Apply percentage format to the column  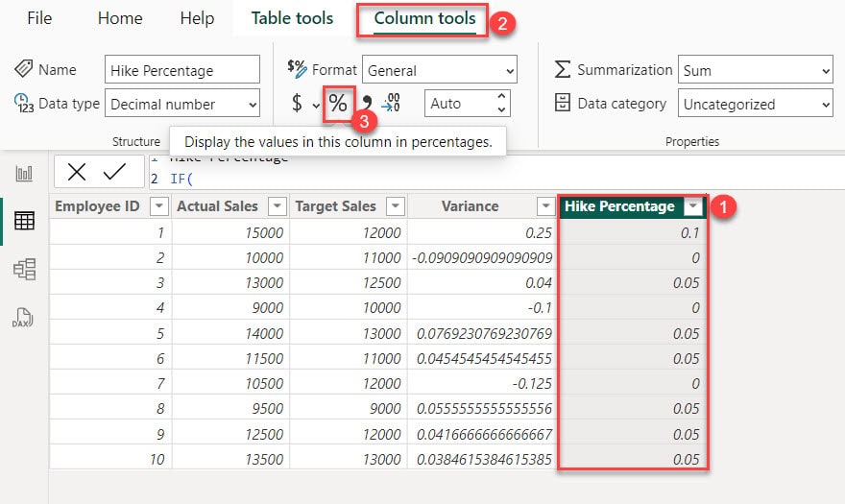[338, 103]
